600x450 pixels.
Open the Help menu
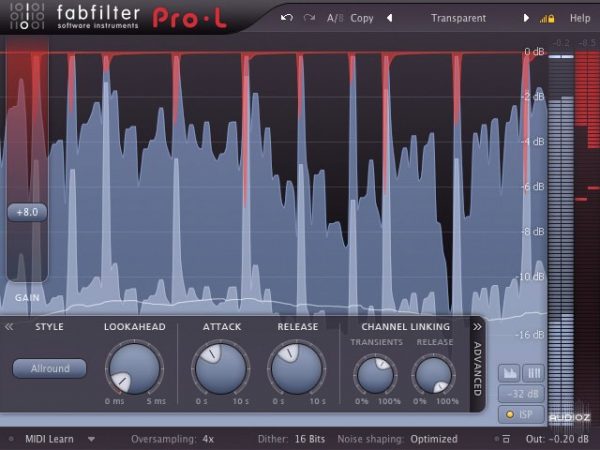click(579, 18)
